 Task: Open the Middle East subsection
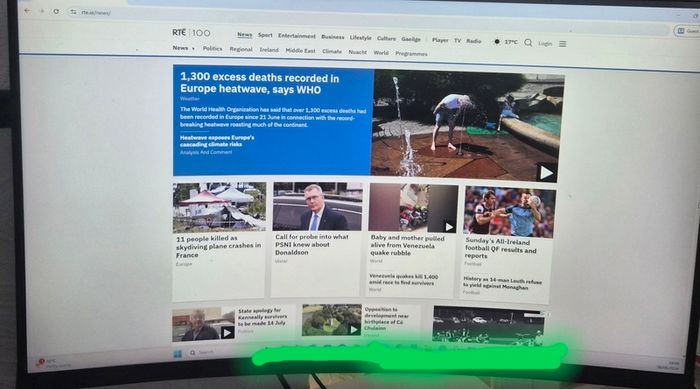coord(300,50)
